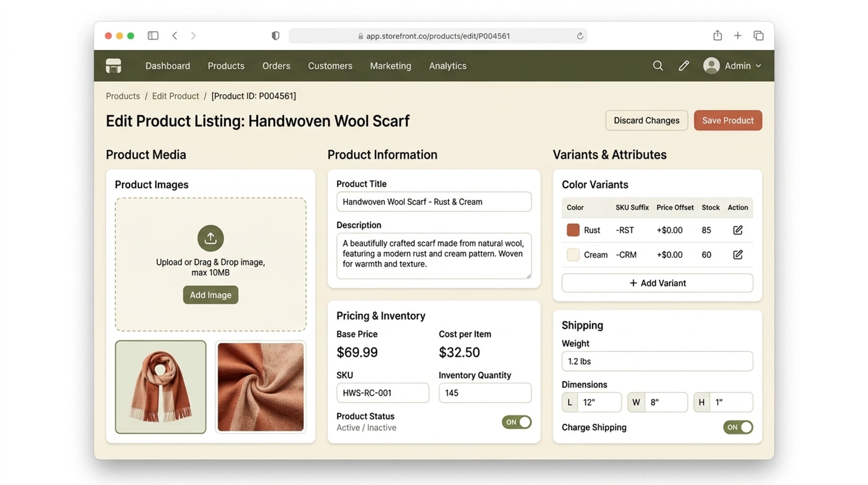Open the Customers menu
868x485 pixels.
coord(330,66)
